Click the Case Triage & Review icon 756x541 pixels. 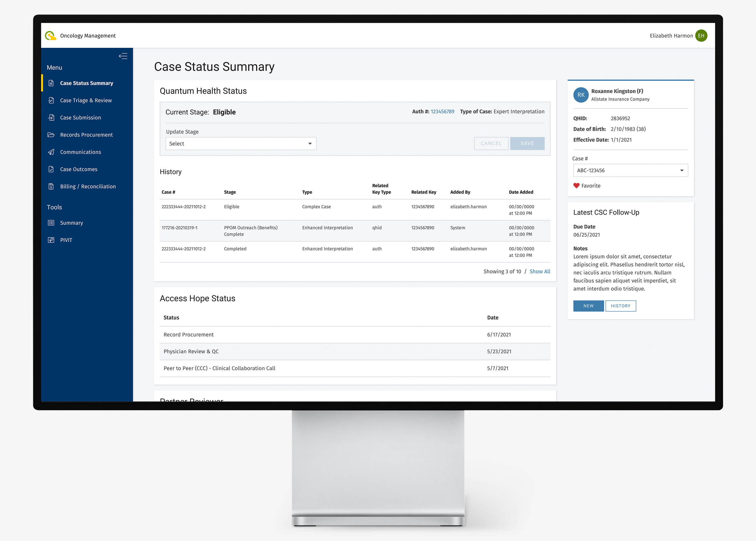coord(51,100)
